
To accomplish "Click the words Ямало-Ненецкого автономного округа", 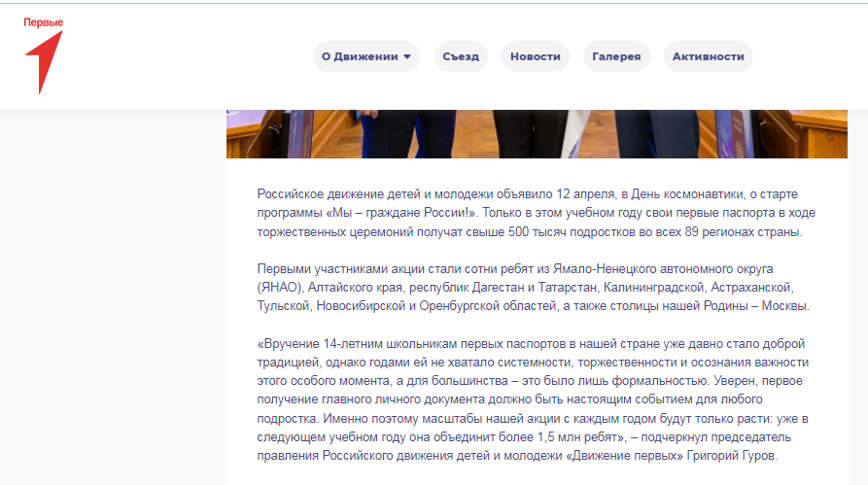I will pyautogui.click(x=663, y=269).
